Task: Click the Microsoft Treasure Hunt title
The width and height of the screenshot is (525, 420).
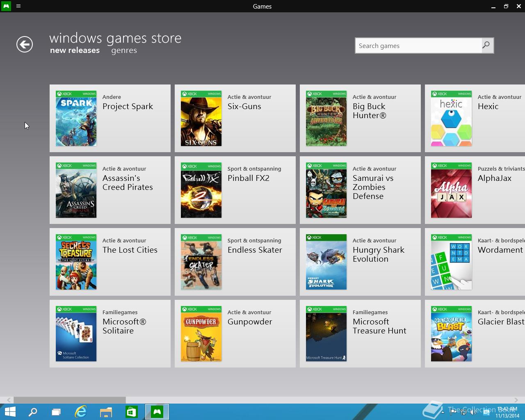Action: 379,326
